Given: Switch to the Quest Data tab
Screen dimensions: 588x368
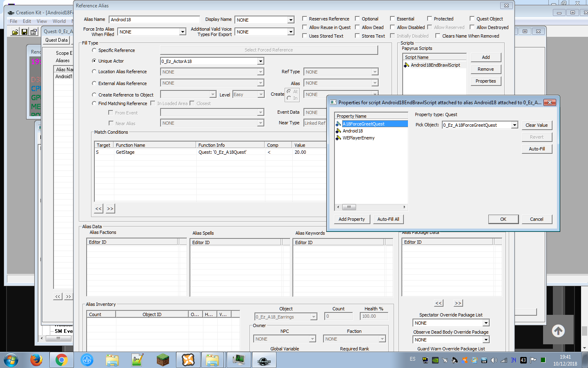Looking at the screenshot, I should coord(56,40).
